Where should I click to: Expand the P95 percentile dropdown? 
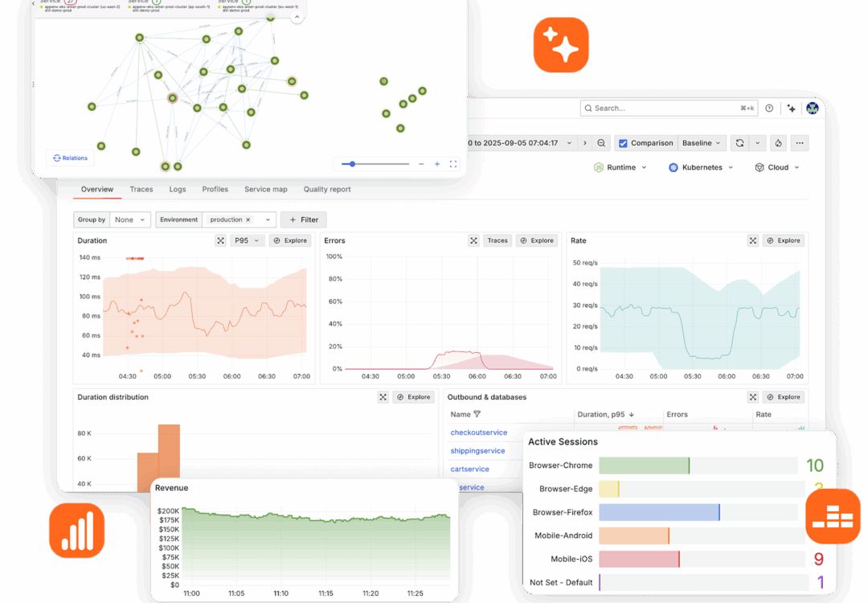point(247,240)
